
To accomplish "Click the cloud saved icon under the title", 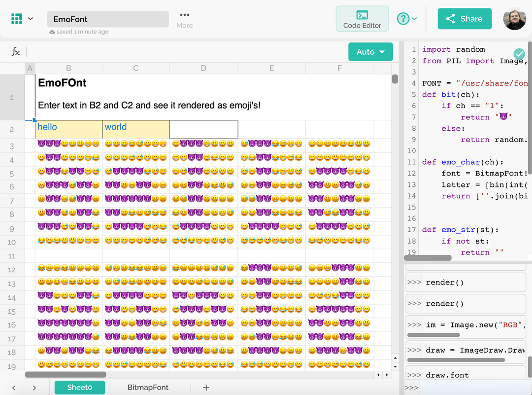I will click(52, 31).
